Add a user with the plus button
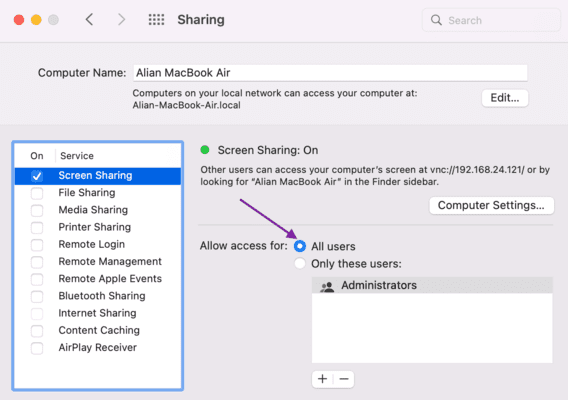568x400 pixels. coord(322,379)
